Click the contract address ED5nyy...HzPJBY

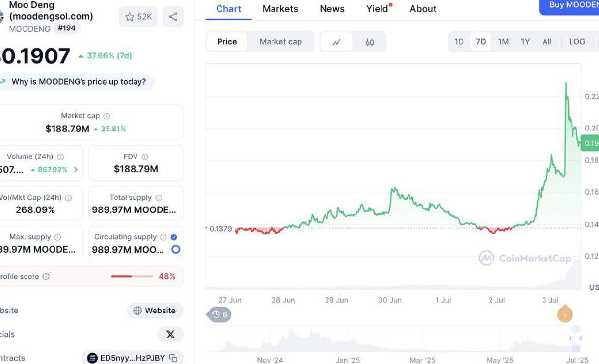[133, 358]
